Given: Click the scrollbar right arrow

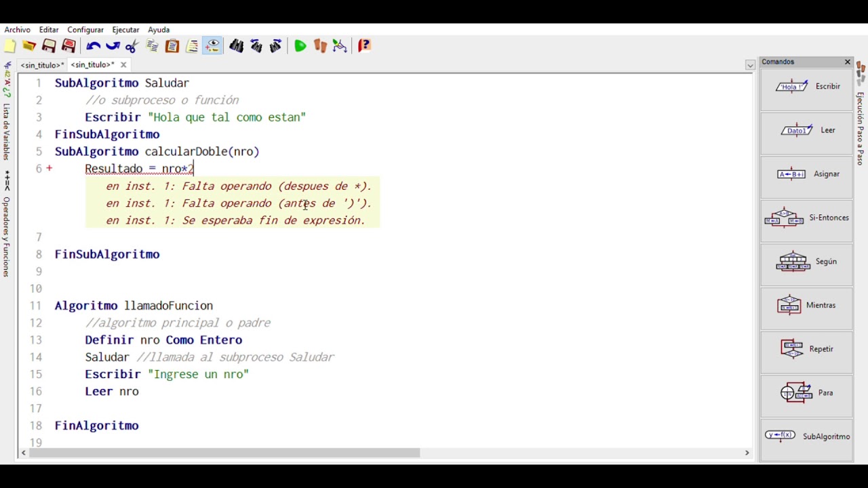Looking at the screenshot, I should coord(747,453).
